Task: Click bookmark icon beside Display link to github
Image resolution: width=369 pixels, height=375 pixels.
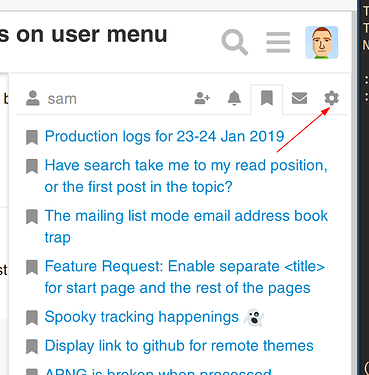Action: (x=32, y=347)
